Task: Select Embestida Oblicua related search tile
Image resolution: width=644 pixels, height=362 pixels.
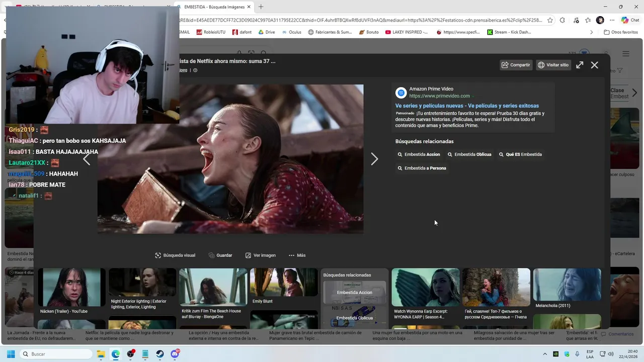Action: [x=355, y=317]
